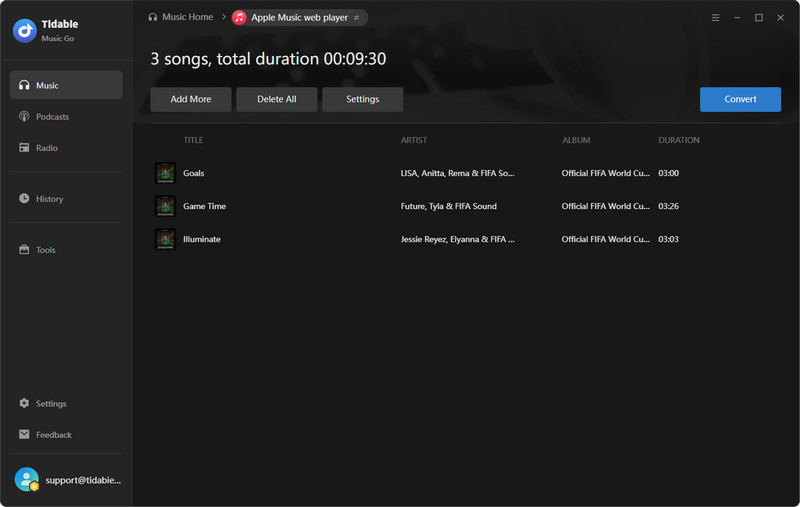
Task: Click the album art thumbnail for Illuminate
Action: (x=165, y=239)
